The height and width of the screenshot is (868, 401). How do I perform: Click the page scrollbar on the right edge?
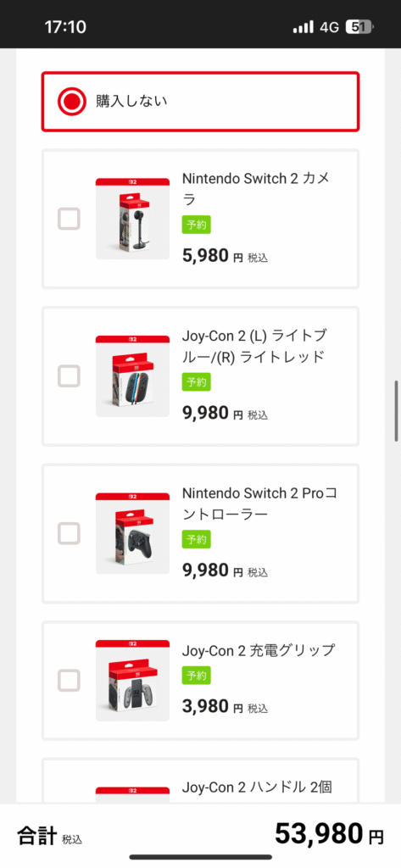[x=397, y=411]
